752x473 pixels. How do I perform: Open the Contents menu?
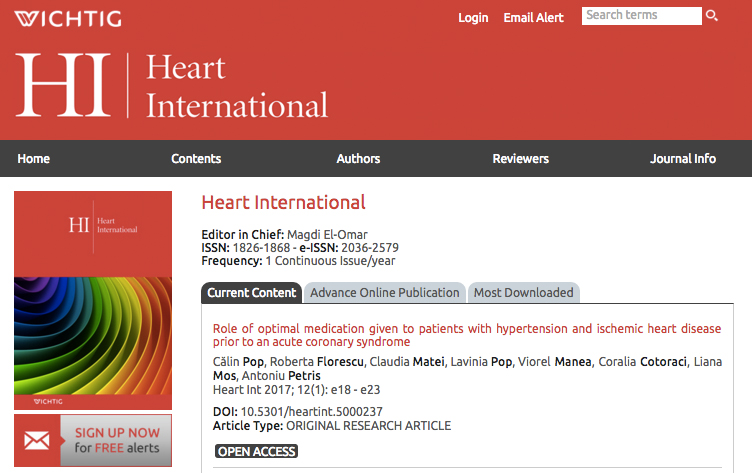point(196,159)
